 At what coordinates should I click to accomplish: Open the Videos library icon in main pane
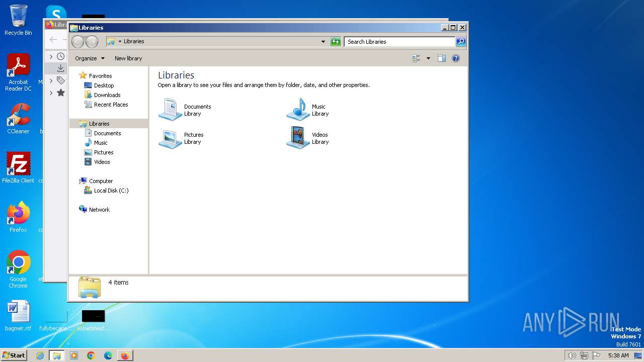pyautogui.click(x=298, y=138)
